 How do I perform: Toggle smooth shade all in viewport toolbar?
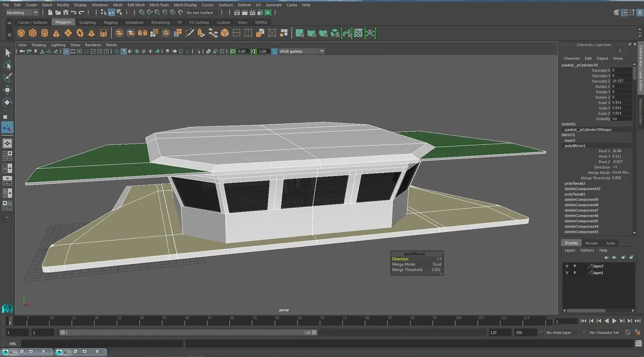click(124, 51)
